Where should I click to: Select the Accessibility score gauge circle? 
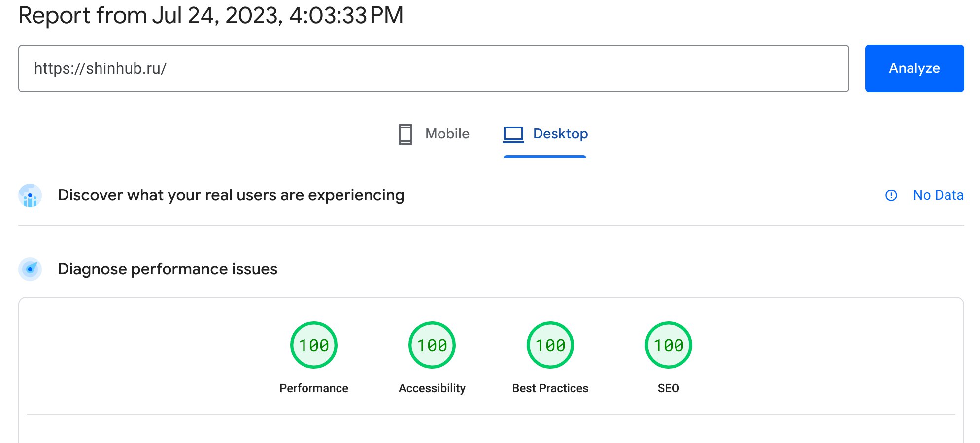click(x=432, y=345)
